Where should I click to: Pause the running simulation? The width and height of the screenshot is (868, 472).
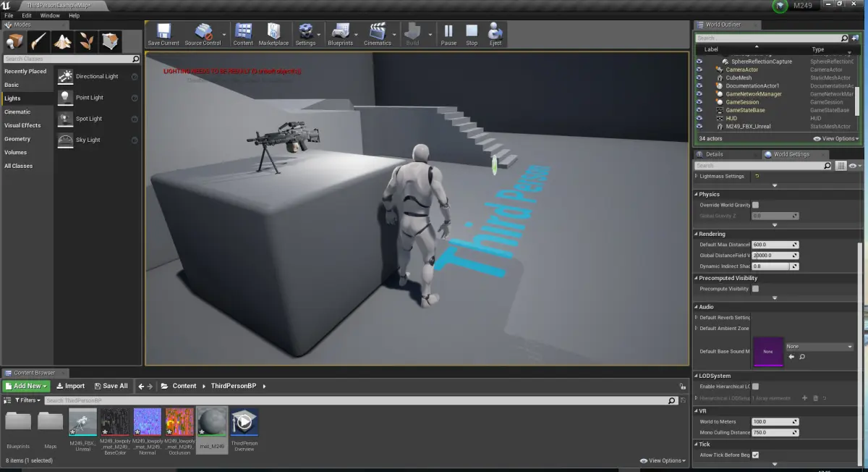click(x=448, y=34)
